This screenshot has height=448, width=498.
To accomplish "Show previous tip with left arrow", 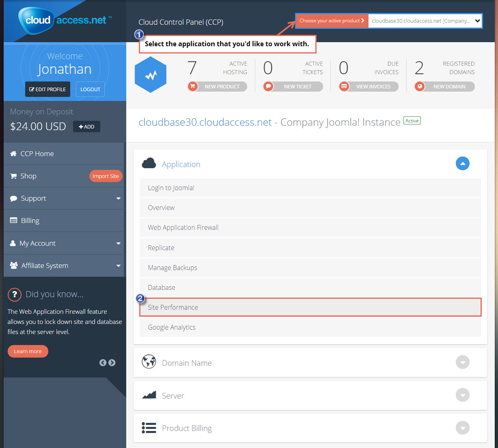I will 103,363.
